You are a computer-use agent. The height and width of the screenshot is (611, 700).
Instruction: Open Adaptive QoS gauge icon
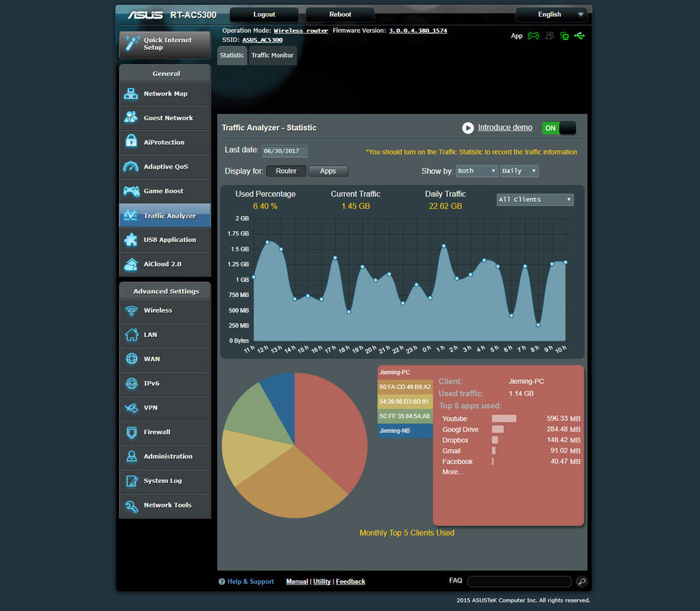point(131,166)
